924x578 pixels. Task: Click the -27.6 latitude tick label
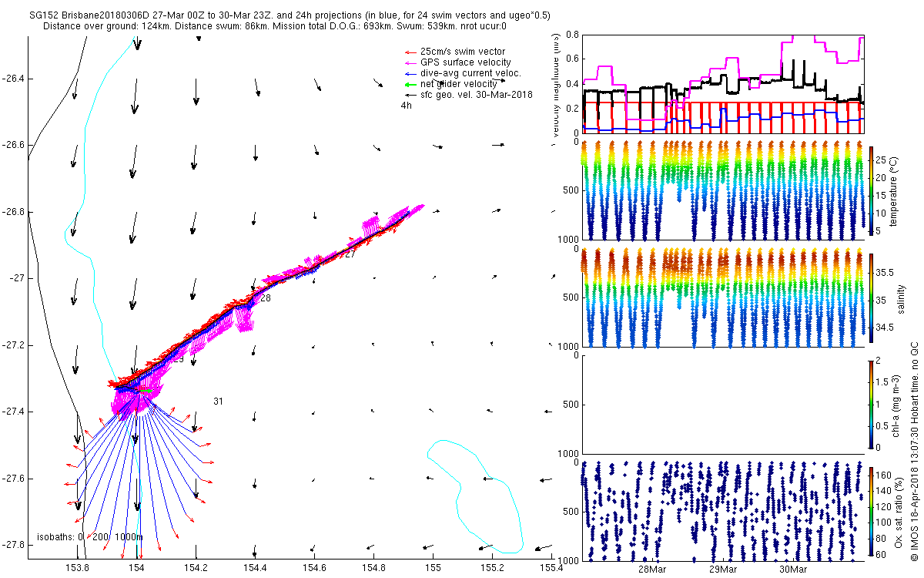[x=14, y=479]
